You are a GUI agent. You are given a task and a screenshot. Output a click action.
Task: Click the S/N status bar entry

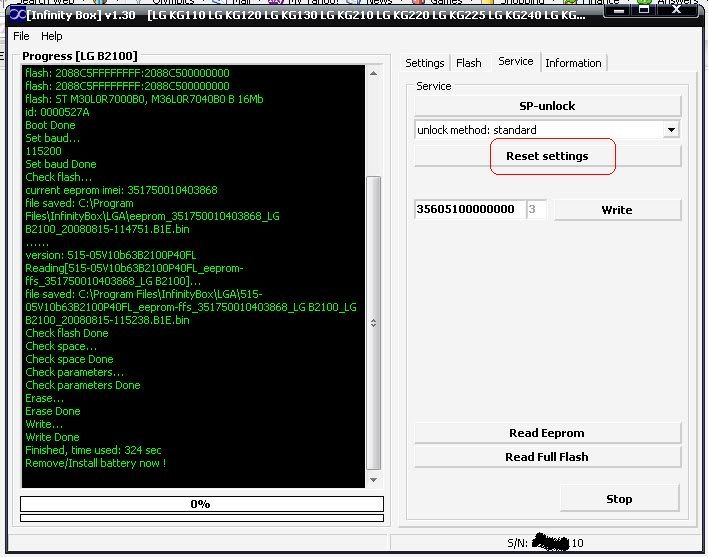(545, 543)
